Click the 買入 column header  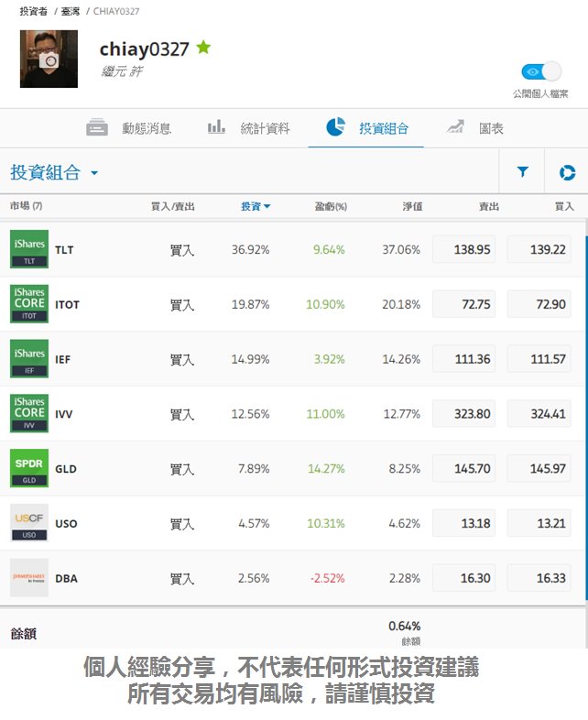click(x=564, y=207)
